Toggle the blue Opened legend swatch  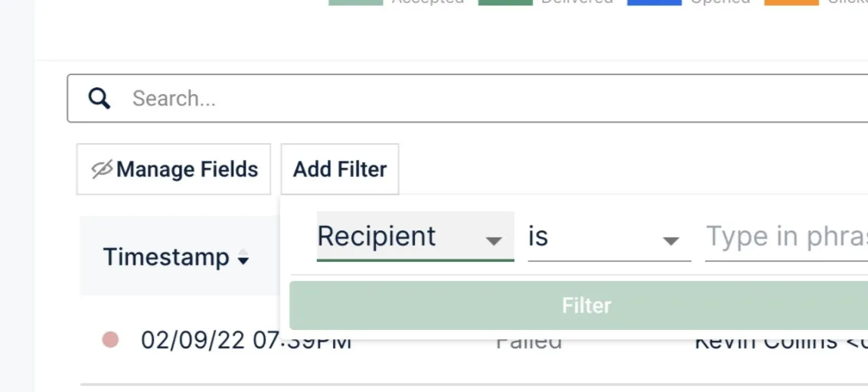click(x=654, y=2)
